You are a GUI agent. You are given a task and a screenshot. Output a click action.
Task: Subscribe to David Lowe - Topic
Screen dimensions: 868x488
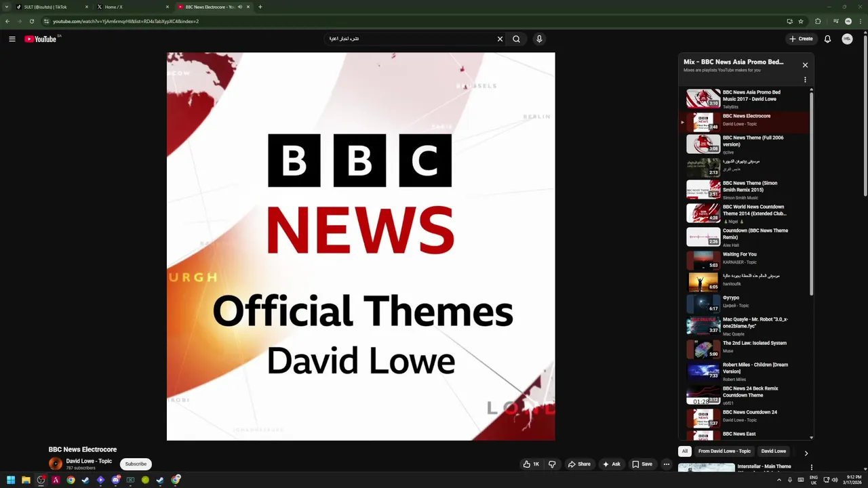tap(136, 464)
